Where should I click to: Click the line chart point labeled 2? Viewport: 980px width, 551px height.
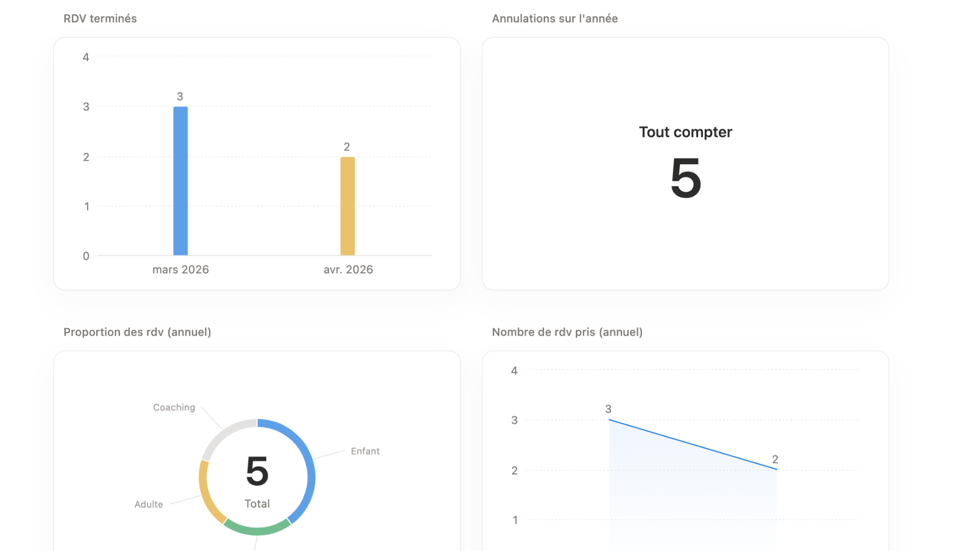(x=776, y=469)
